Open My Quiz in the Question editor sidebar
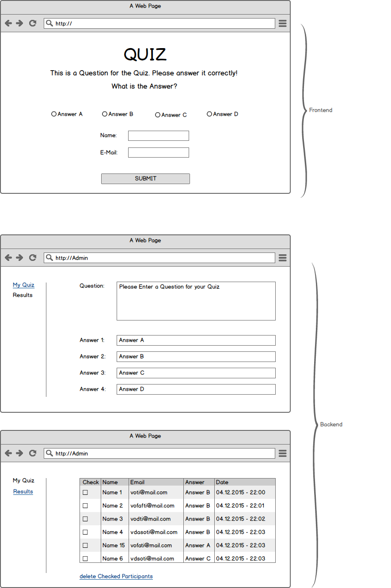The width and height of the screenshot is (391, 588). (x=23, y=285)
